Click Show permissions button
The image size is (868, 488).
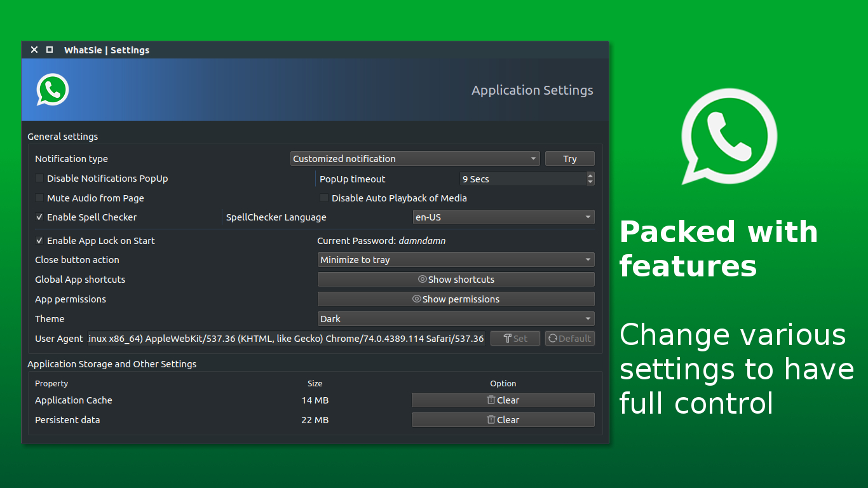click(x=456, y=299)
